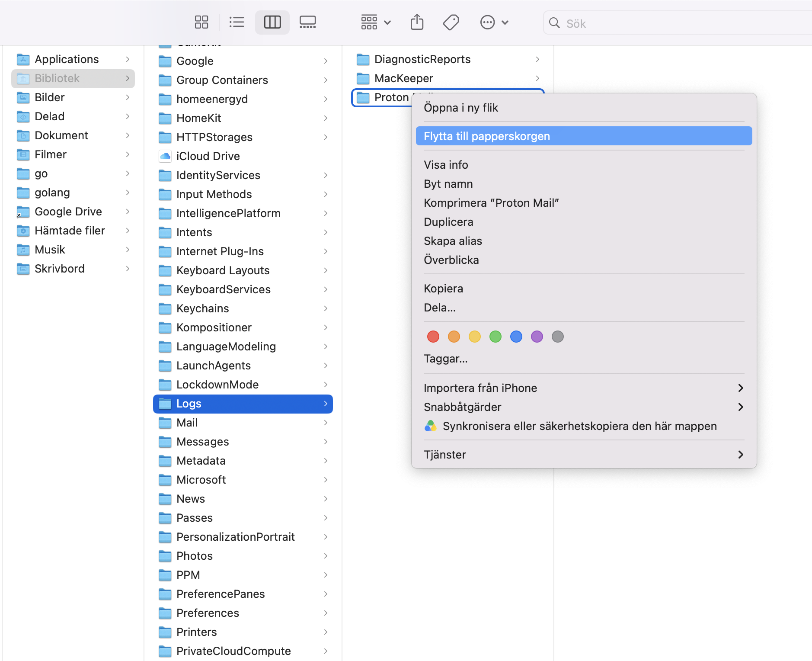812x661 pixels.
Task: Expand the Keychains folder chevron
Action: coord(326,308)
